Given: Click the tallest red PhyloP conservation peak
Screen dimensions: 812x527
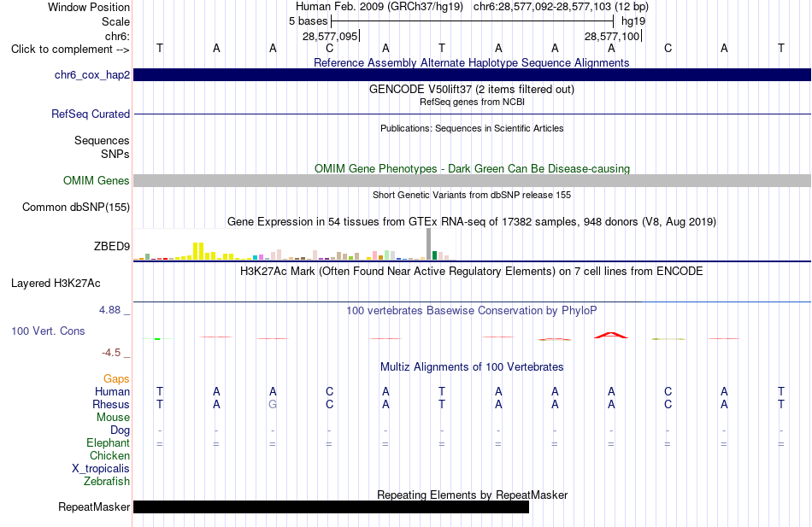Looking at the screenshot, I should [x=611, y=336].
